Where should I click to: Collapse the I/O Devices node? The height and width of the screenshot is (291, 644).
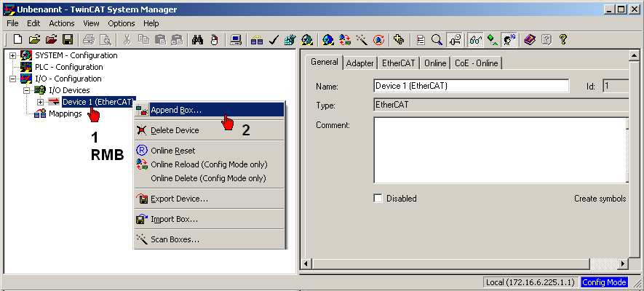click(x=27, y=90)
